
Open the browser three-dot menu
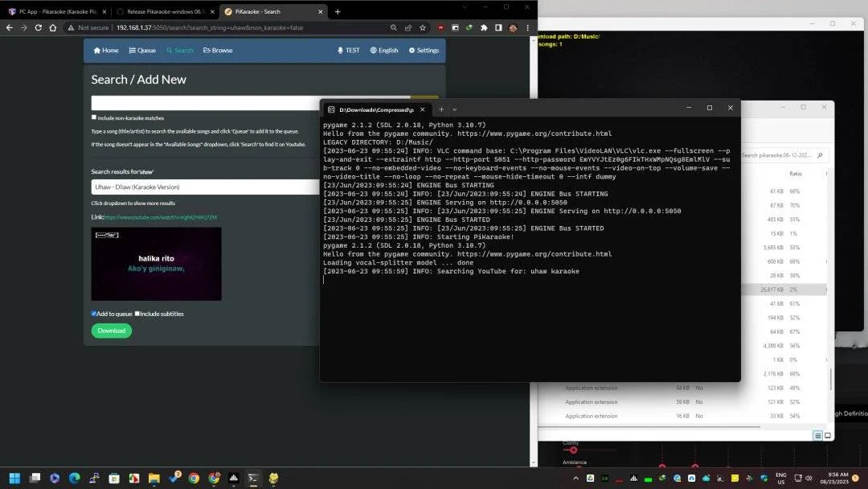coord(527,27)
